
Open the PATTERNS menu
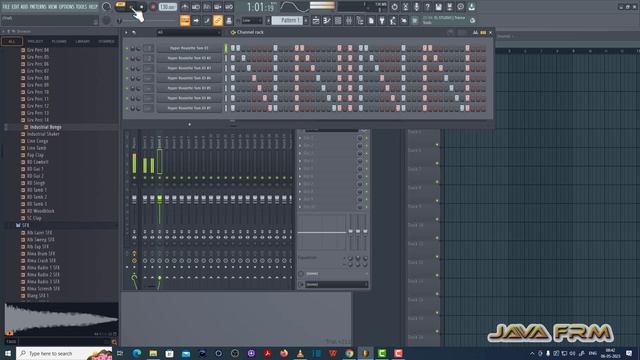click(x=38, y=7)
